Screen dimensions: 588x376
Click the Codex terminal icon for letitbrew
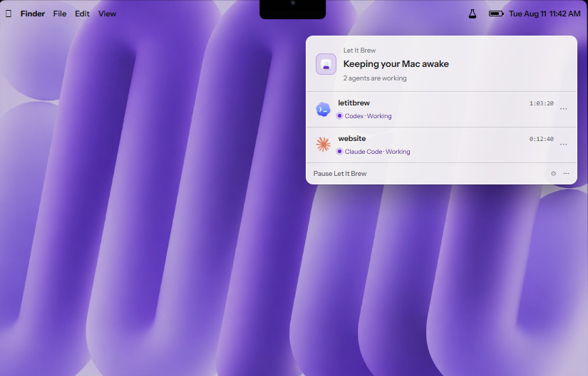(x=323, y=110)
